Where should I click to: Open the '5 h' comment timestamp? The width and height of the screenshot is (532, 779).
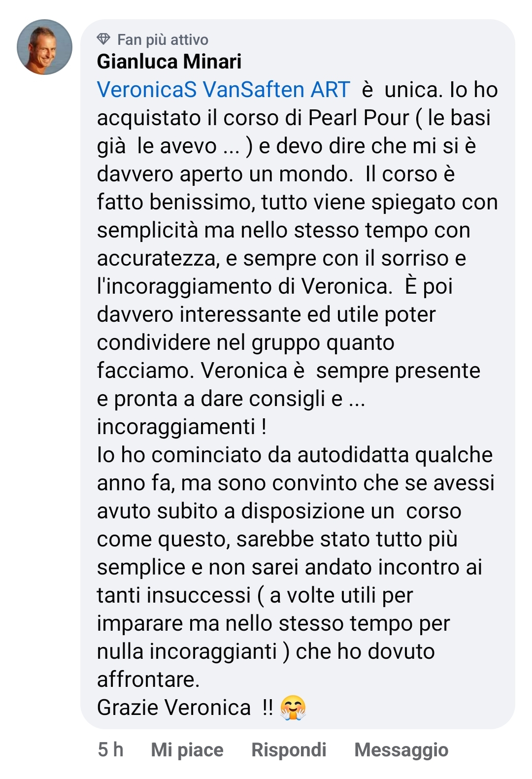coord(110,750)
